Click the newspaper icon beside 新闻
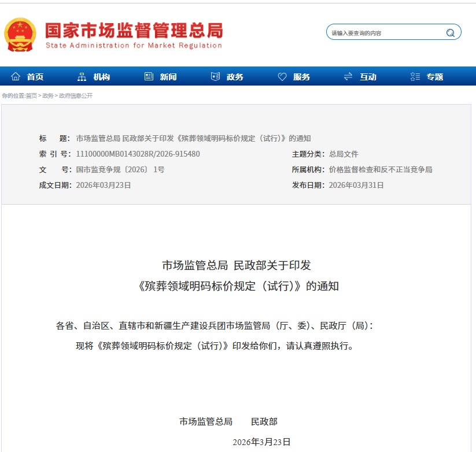Image resolution: width=476 pixels, height=452 pixels. point(149,77)
